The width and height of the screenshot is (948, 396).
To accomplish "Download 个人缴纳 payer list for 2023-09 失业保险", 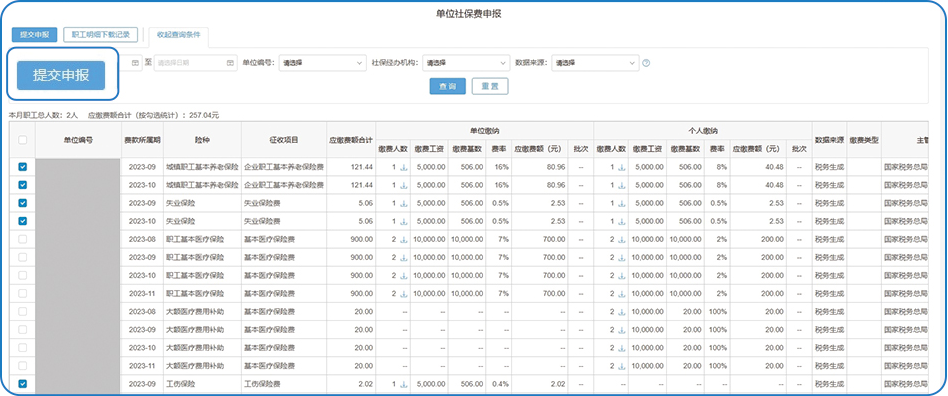I will coord(622,203).
